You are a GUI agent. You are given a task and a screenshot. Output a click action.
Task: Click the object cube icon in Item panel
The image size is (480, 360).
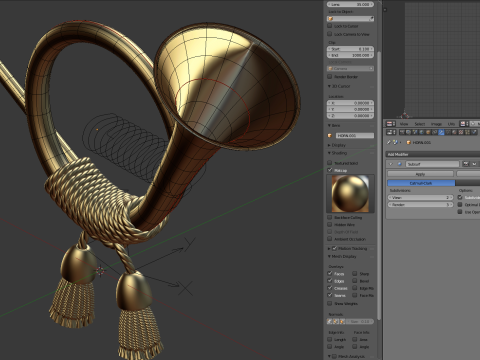click(x=330, y=135)
